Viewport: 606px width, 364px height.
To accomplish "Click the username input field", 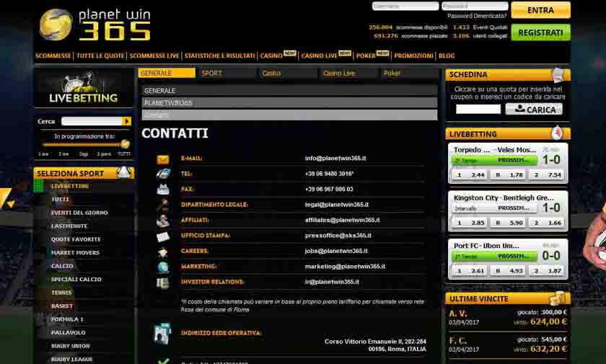I will pos(405,6).
